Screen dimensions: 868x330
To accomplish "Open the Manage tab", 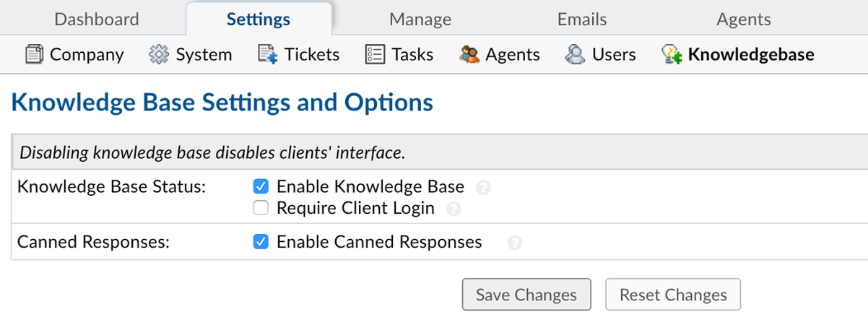I will tap(420, 19).
